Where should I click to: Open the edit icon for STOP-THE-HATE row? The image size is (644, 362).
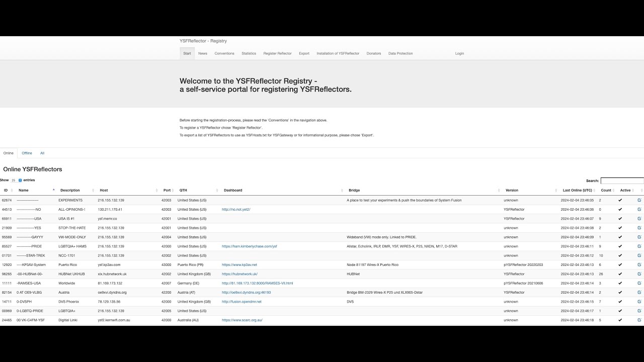(639, 228)
